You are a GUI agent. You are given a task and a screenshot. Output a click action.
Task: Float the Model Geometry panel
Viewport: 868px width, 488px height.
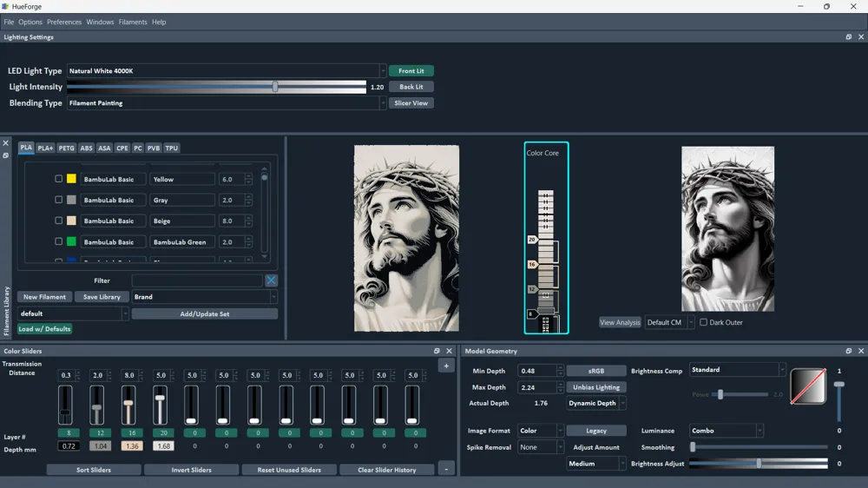[849, 351]
